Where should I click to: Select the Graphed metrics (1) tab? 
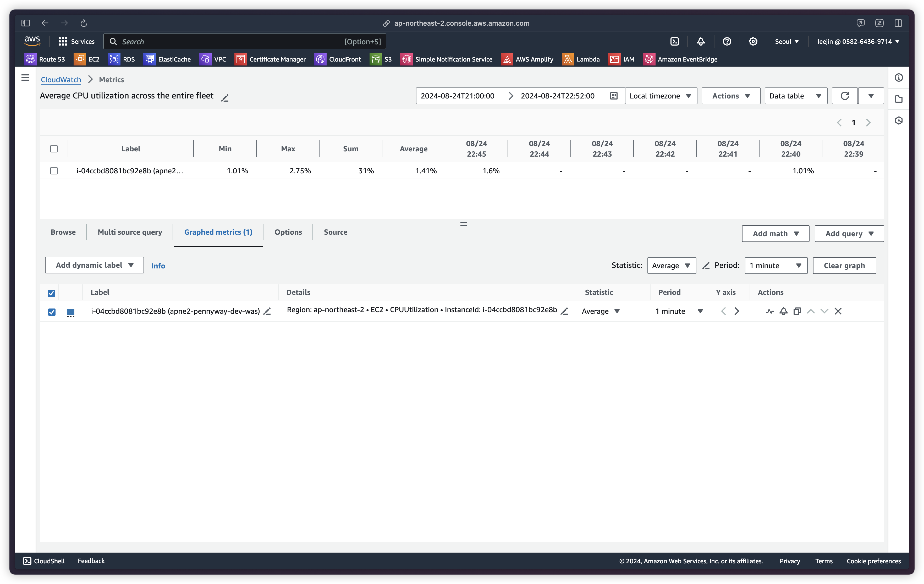[x=218, y=232]
